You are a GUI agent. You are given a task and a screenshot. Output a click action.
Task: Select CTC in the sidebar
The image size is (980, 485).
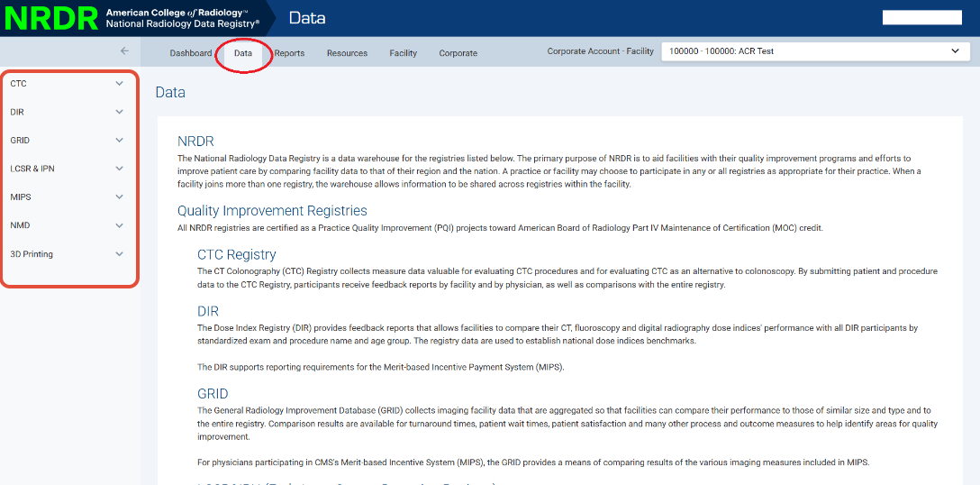tap(18, 83)
